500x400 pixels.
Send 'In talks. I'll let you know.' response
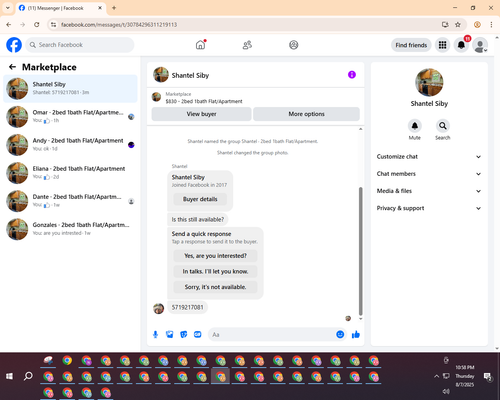click(x=215, y=271)
